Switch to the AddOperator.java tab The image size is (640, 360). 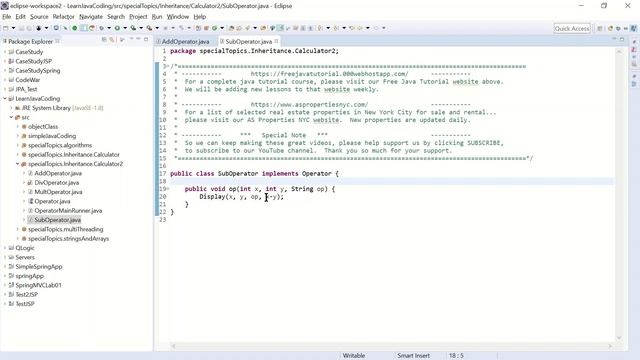pyautogui.click(x=185, y=42)
